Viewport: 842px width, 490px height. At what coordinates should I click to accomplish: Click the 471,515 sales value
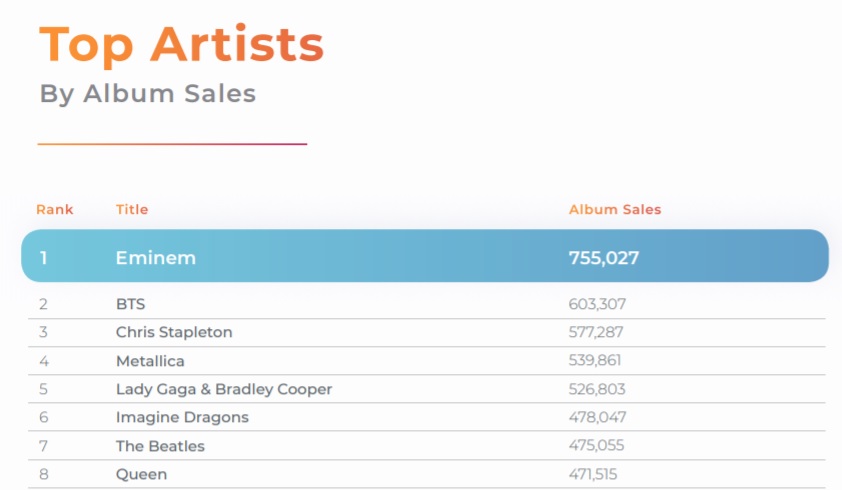593,474
